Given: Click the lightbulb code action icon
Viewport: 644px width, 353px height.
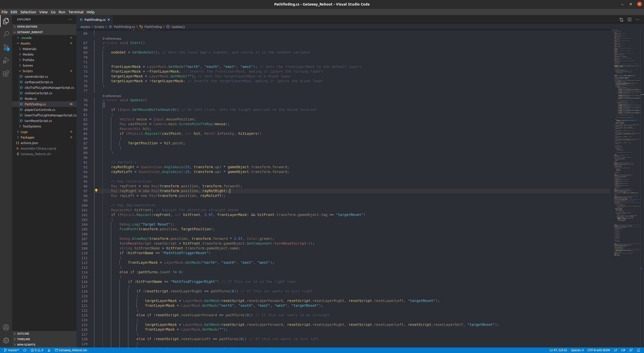Looking at the screenshot, I should [96, 191].
